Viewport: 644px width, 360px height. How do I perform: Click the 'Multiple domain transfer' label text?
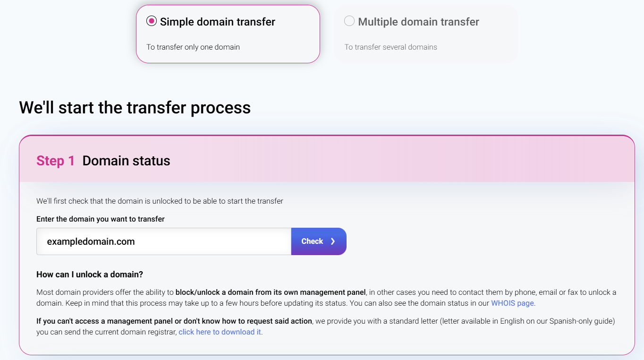(x=418, y=22)
